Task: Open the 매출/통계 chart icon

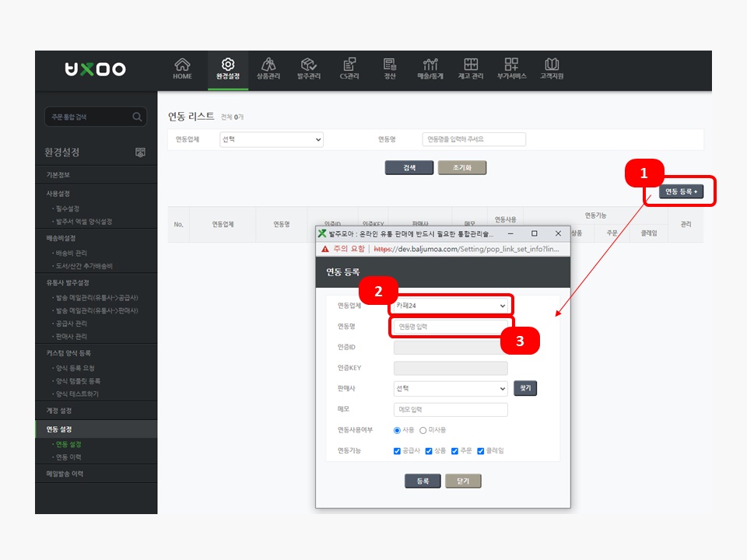Action: click(x=430, y=65)
